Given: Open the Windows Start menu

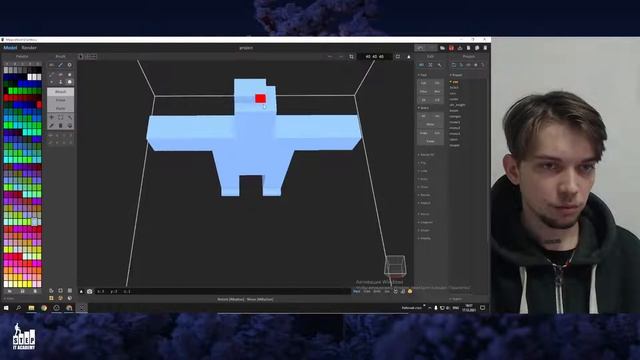Looking at the screenshot, I should (x=6, y=308).
